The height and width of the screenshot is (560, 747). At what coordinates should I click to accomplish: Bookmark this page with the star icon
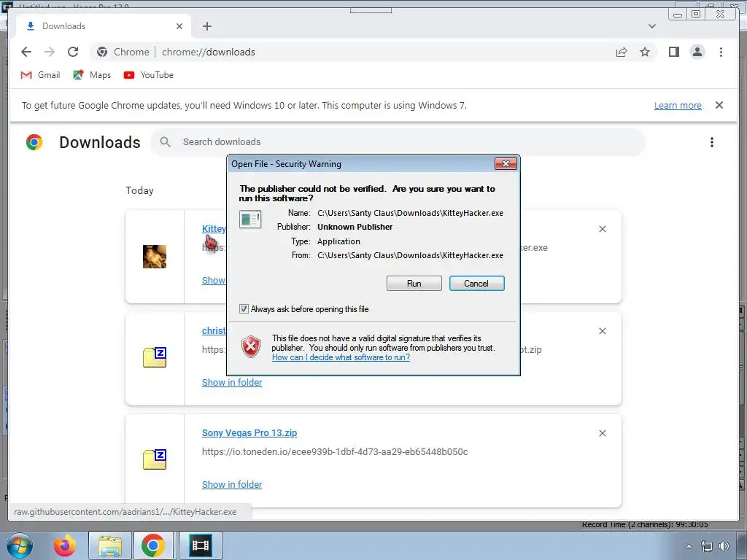645,52
